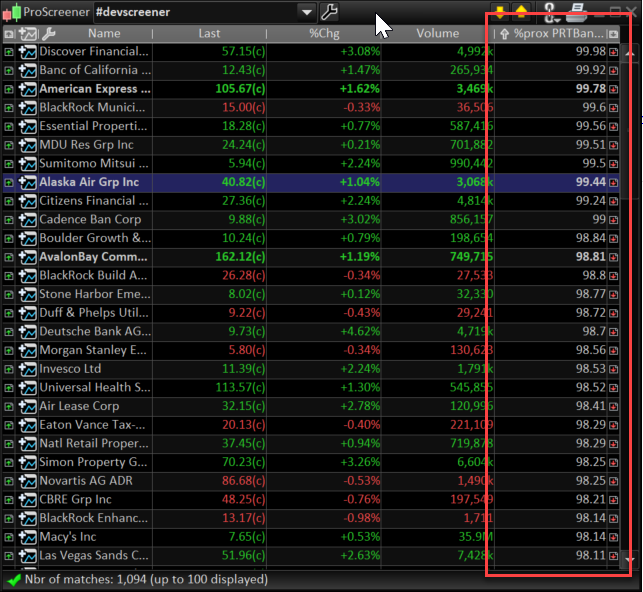Click the 162.12(c) last price cell
Viewport: 643px width, 592px height.
(x=210, y=257)
